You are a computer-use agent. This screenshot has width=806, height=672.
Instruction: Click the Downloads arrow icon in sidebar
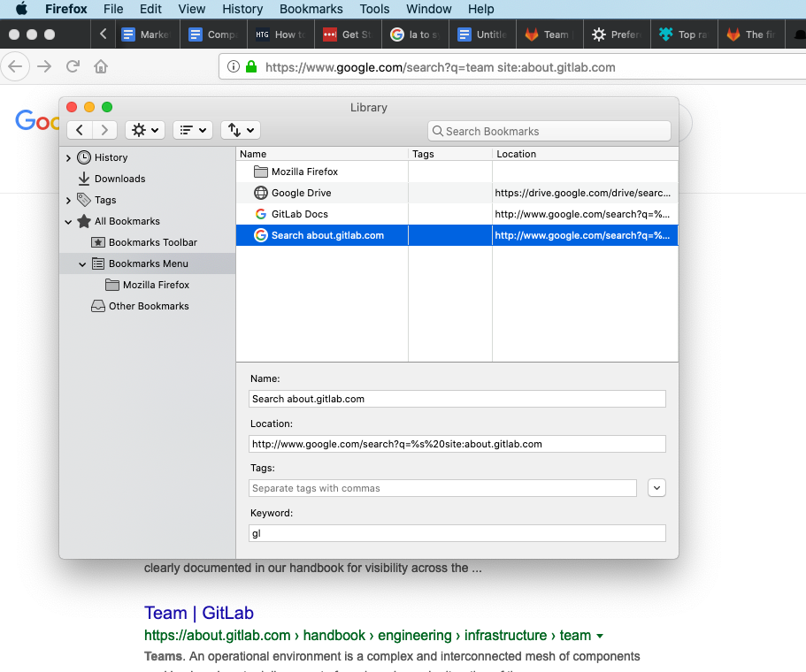click(x=84, y=179)
